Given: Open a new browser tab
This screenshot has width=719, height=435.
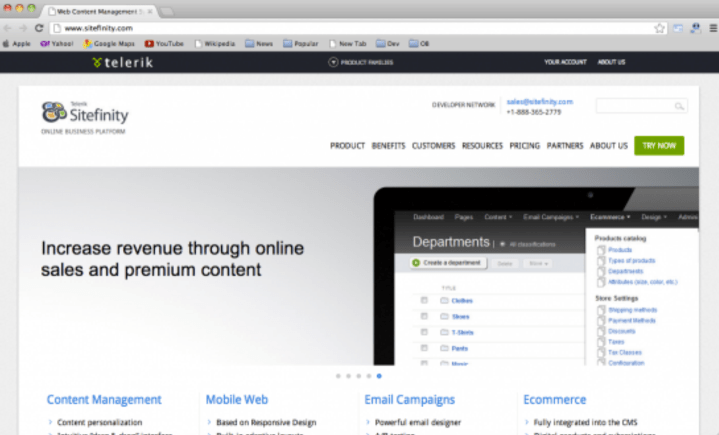Looking at the screenshot, I should point(167,11).
